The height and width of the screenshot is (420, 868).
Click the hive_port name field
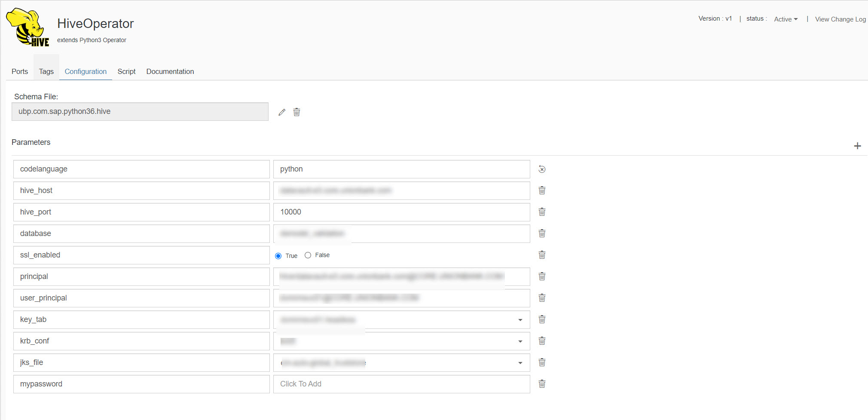(141, 212)
